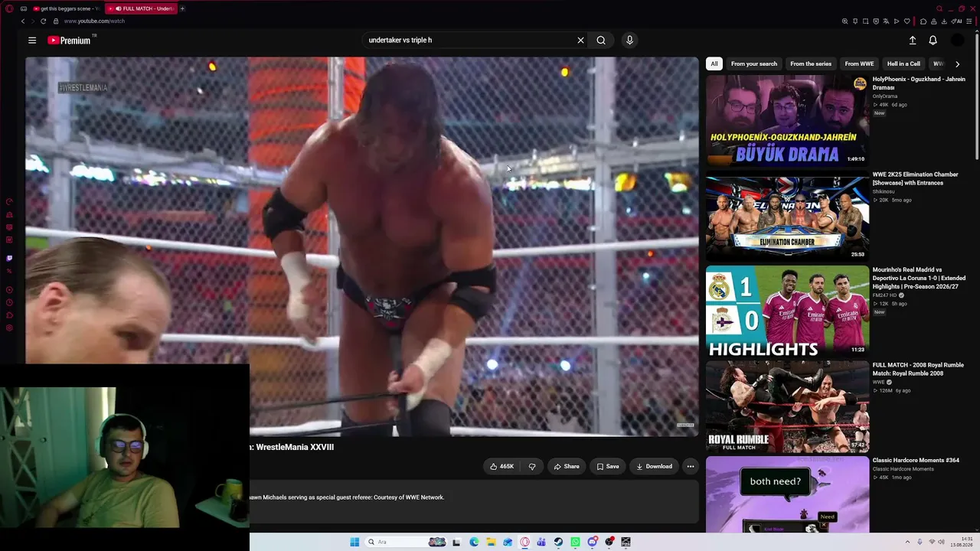Screen dimensions: 980x551
Task: Open "Mourinho's Real Madrid vs Deportivo" title
Action: click(919, 278)
